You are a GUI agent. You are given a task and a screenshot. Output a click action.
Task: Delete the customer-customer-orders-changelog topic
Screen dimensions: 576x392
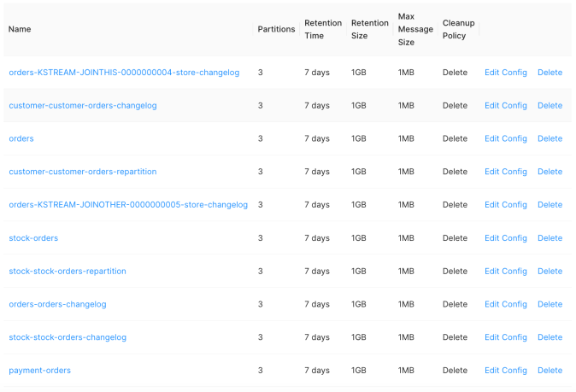[550, 106]
